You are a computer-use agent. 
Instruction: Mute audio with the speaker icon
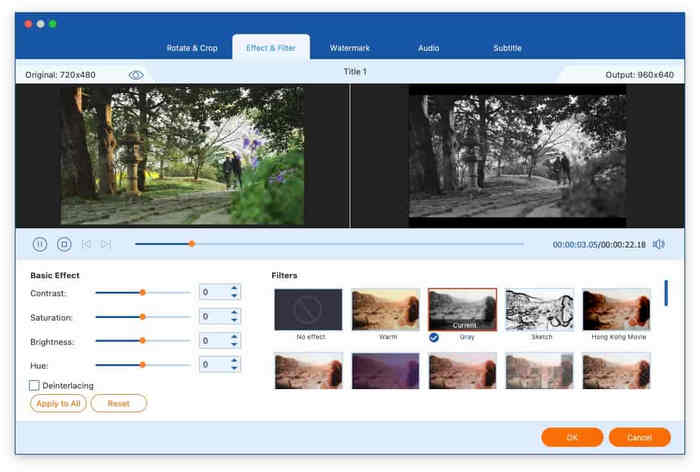[658, 244]
